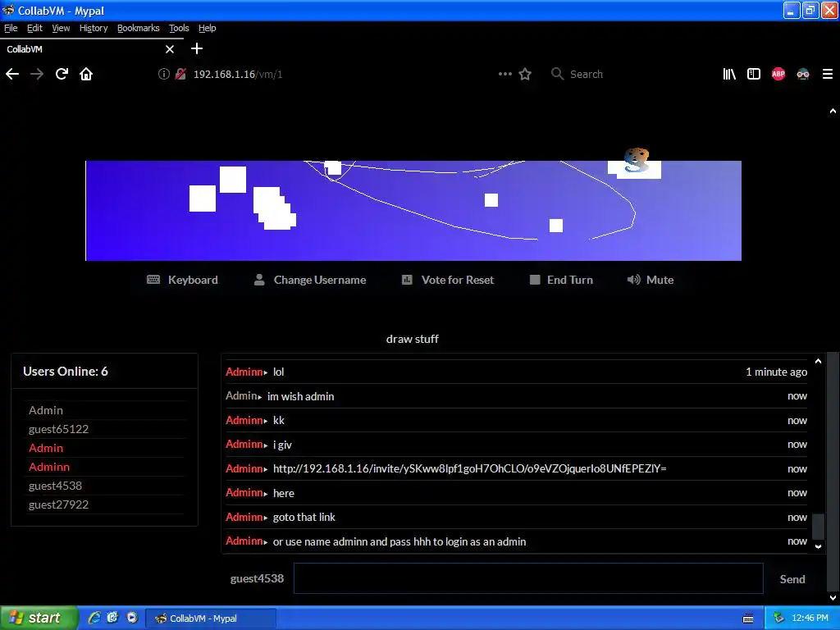Open the Tools menu
This screenshot has height=630, width=840.
coord(179,28)
